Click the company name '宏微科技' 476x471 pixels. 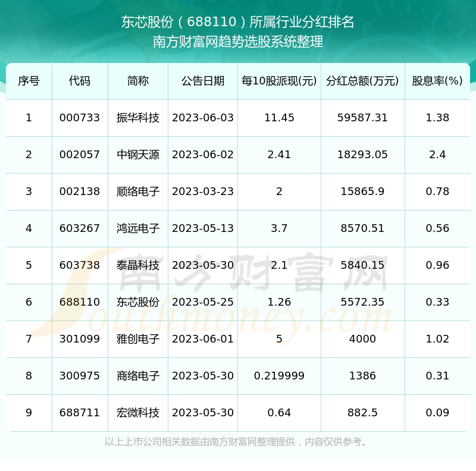tap(138, 413)
